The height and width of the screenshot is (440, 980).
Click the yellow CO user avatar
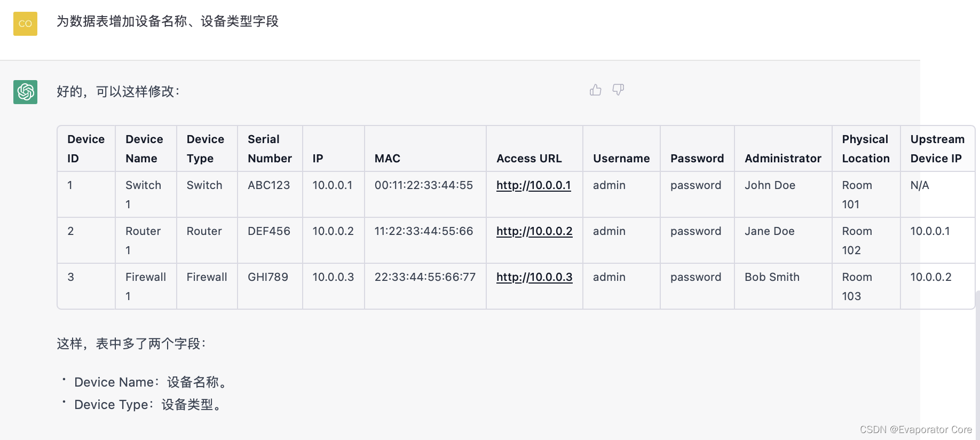(x=25, y=23)
